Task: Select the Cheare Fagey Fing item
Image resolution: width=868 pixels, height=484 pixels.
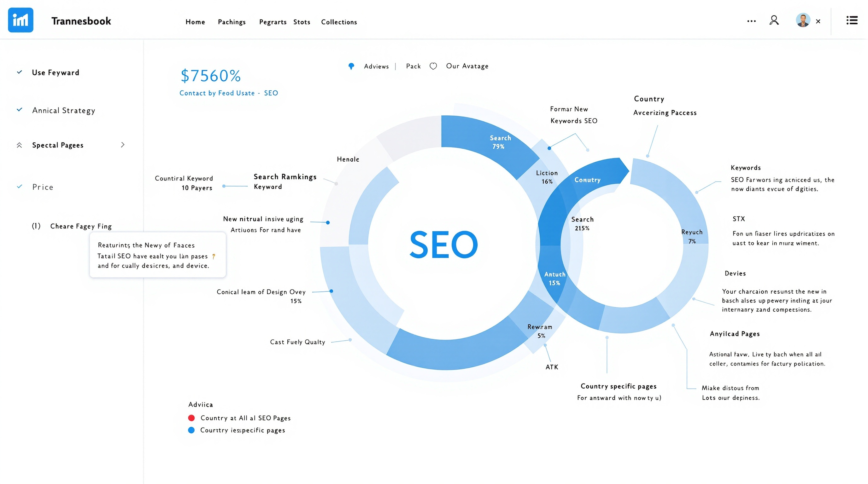Action: coord(81,226)
